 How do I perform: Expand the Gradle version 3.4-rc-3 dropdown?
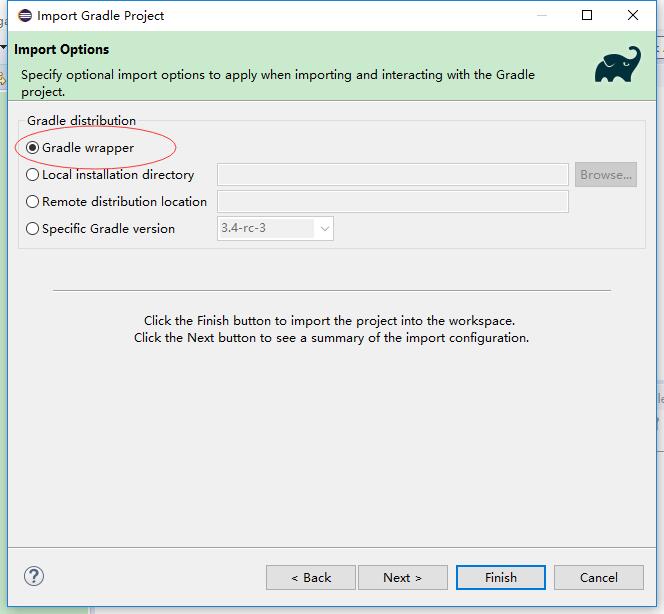tap(324, 229)
